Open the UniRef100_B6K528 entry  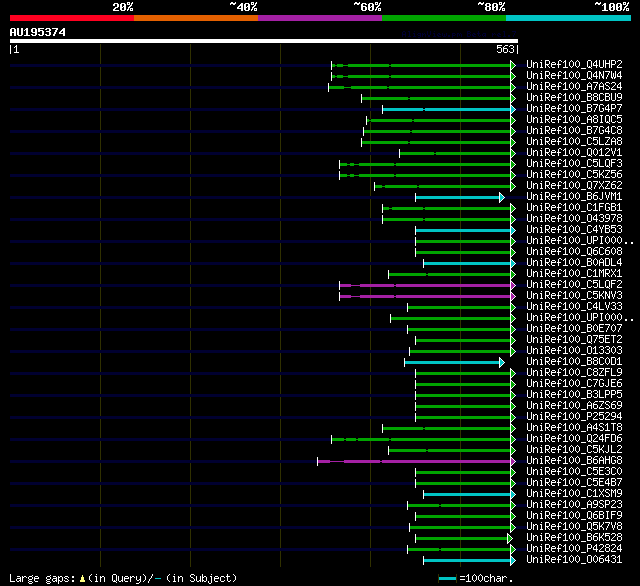point(574,538)
